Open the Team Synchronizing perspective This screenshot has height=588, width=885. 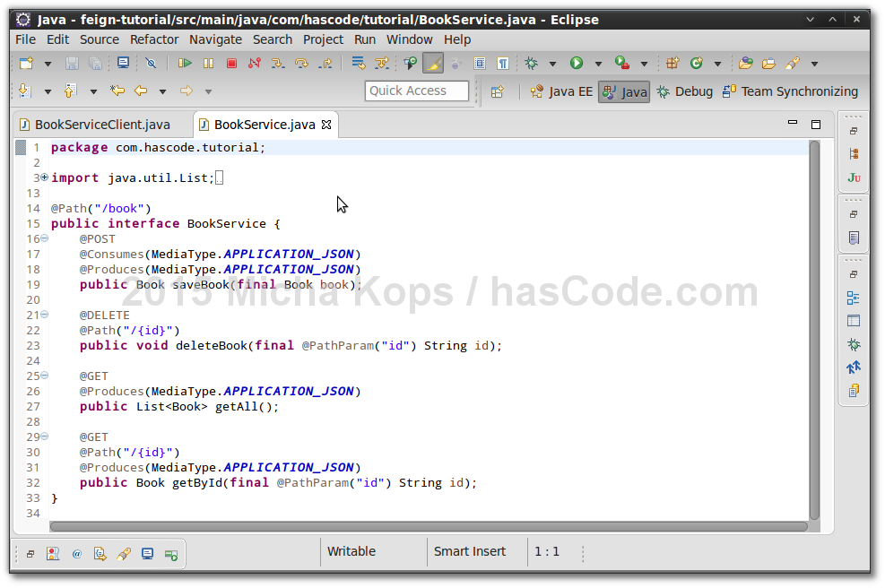[x=790, y=91]
